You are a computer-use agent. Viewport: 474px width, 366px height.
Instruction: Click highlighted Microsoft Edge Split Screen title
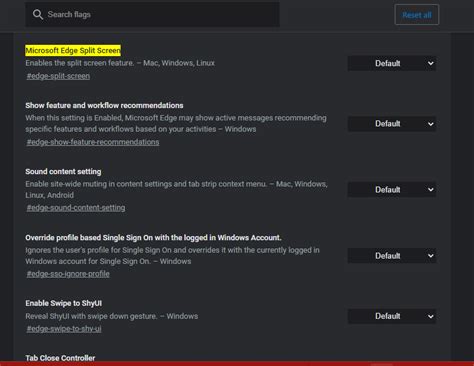pos(73,50)
